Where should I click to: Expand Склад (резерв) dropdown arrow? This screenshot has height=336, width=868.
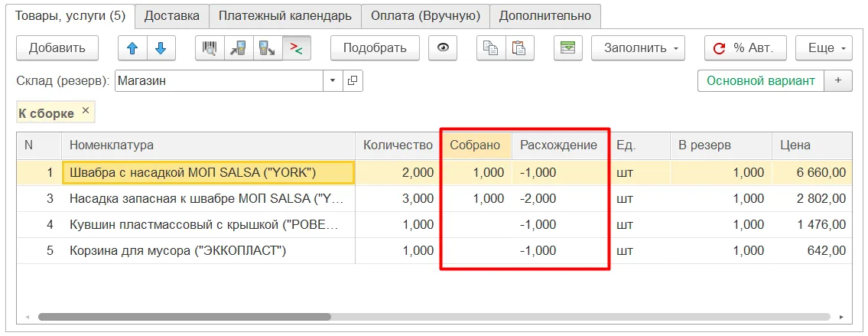coord(333,81)
